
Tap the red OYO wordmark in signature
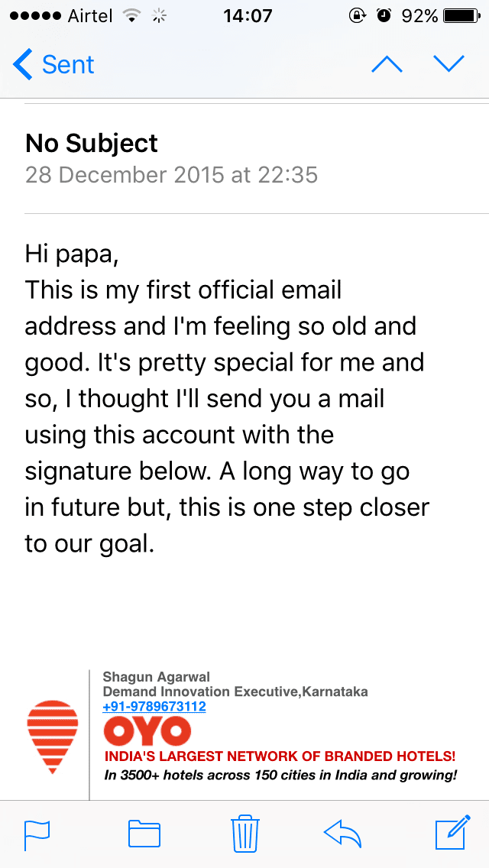tap(147, 731)
